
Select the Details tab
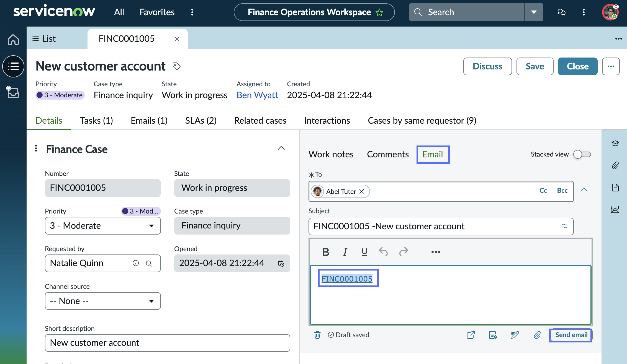point(49,121)
